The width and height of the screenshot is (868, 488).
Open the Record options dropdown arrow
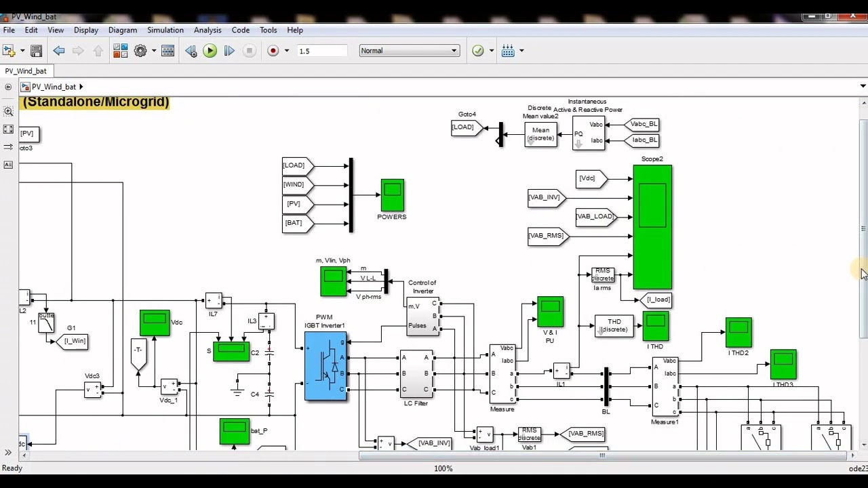tap(287, 51)
